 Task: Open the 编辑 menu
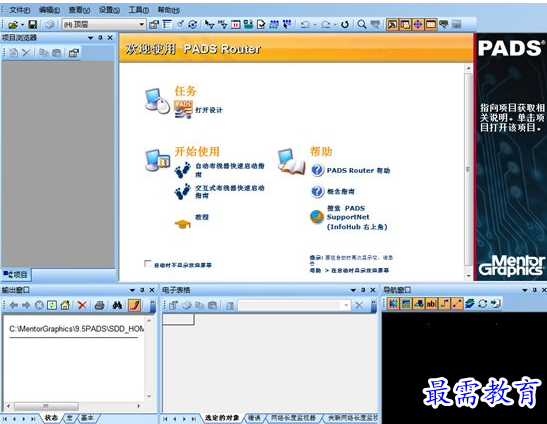49,10
